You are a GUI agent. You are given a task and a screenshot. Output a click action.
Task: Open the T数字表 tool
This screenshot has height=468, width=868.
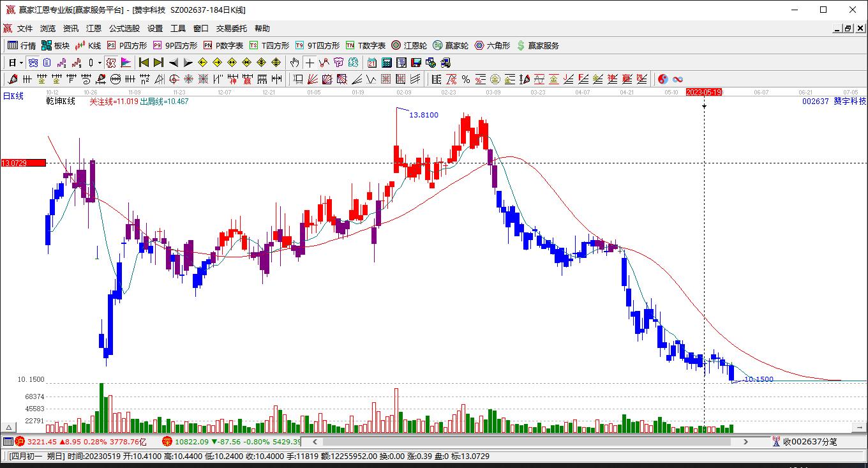pyautogui.click(x=366, y=45)
